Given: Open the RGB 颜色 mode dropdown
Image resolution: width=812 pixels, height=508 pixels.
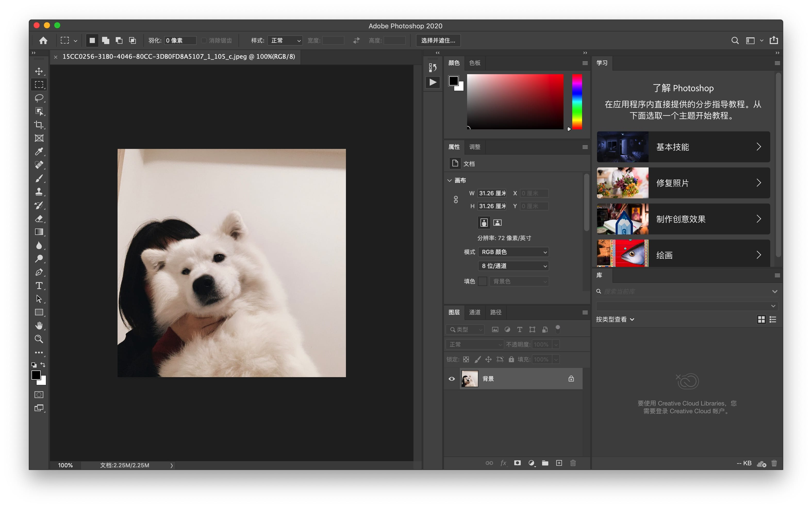Looking at the screenshot, I should (x=513, y=252).
